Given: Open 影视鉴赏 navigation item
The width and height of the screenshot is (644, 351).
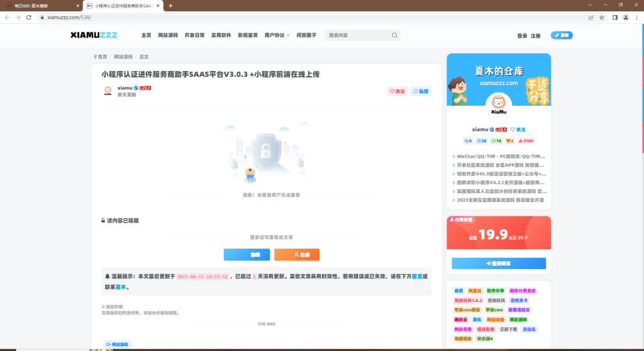Looking at the screenshot, I should 248,35.
